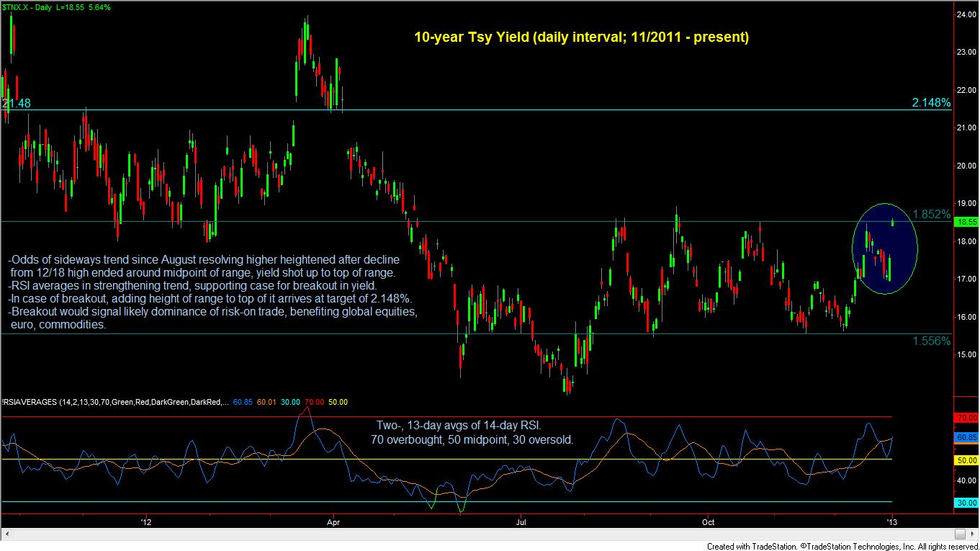Screen dimensions: 980x551
Task: Select the 21.48 level label
Action: (x=16, y=104)
